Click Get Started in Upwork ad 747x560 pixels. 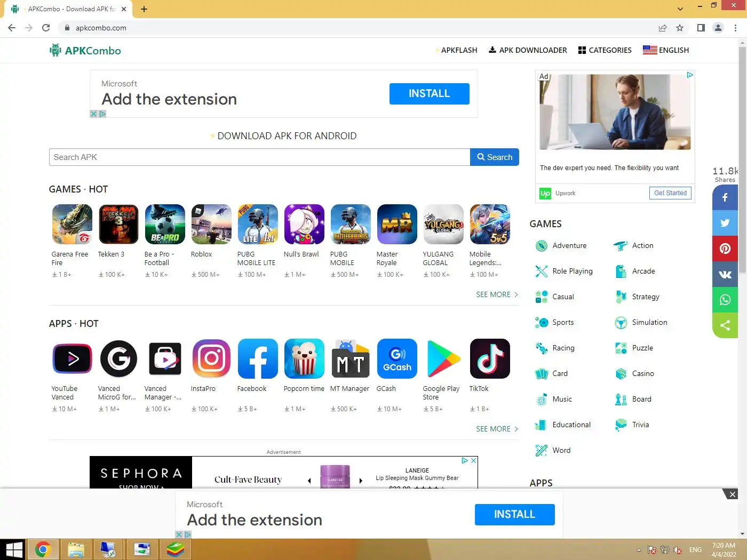point(670,193)
